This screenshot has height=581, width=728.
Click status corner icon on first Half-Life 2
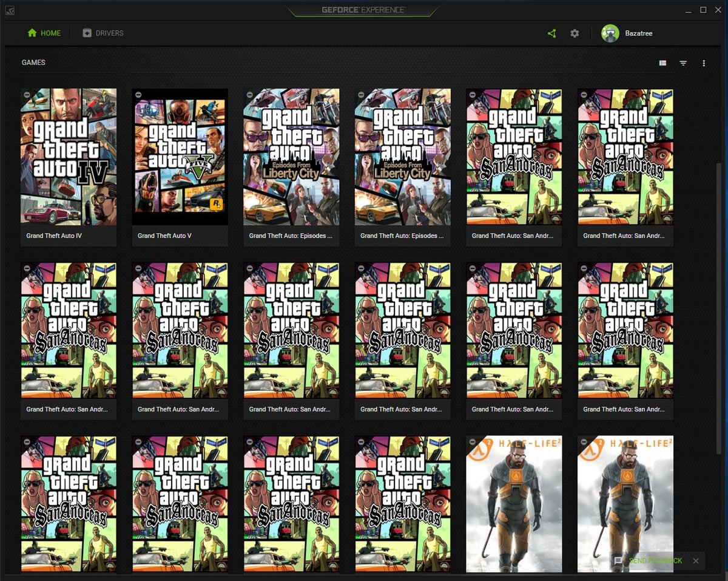[472, 442]
